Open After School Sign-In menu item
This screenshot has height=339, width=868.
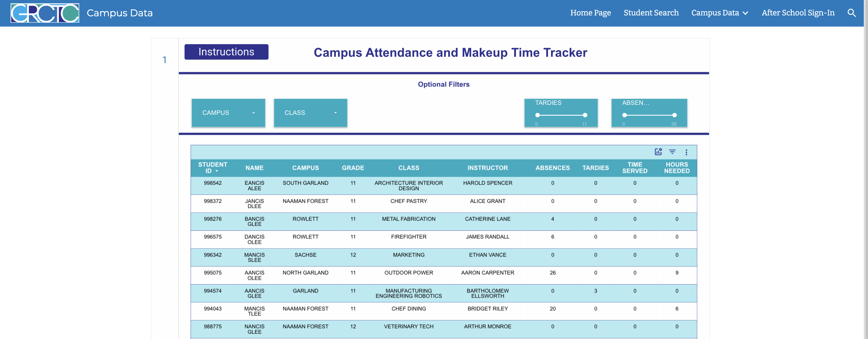click(798, 13)
